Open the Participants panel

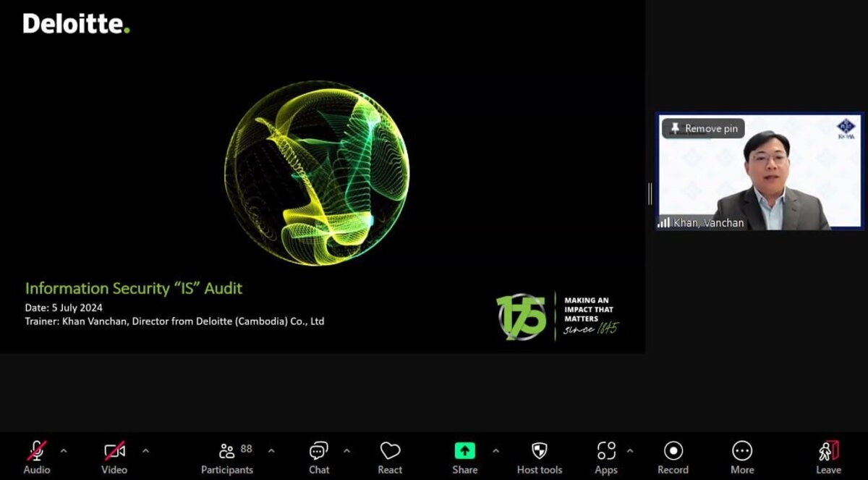(227, 458)
